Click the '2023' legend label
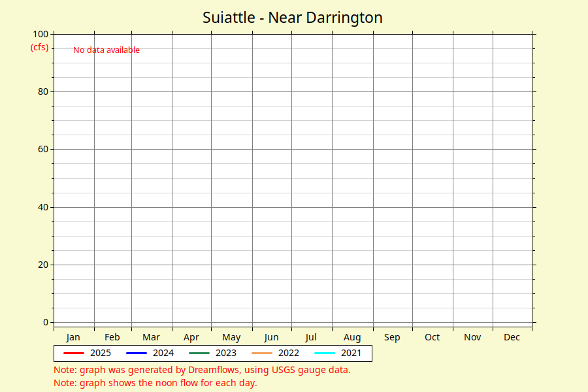The width and height of the screenshot is (588, 392). coord(226,353)
